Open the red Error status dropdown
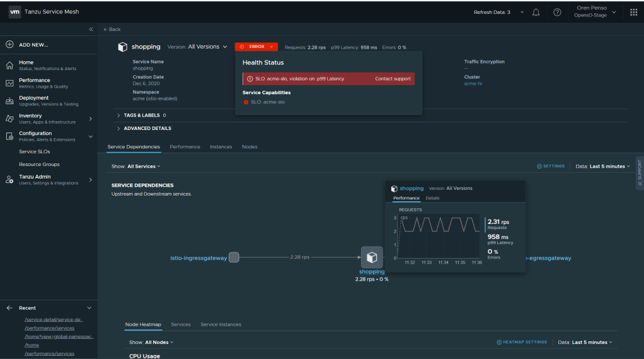This screenshot has width=644, height=359. (x=256, y=47)
